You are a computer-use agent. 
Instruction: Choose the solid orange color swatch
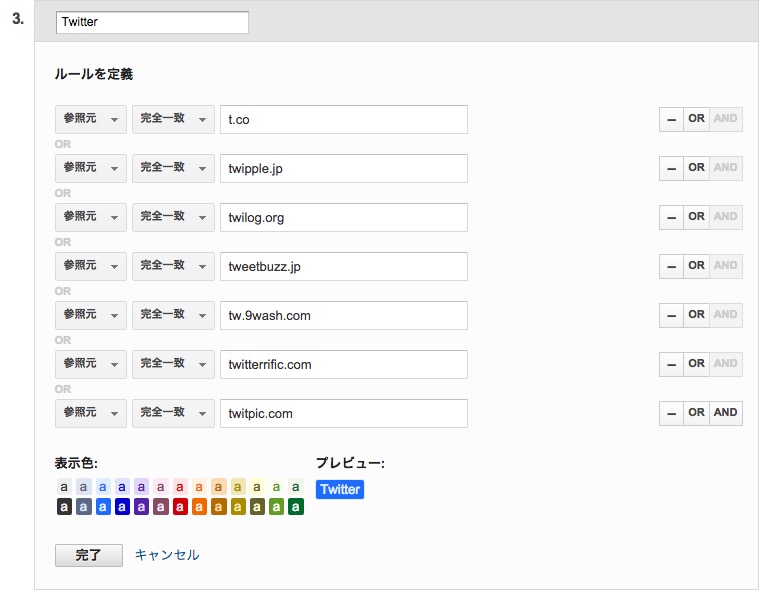[199, 507]
